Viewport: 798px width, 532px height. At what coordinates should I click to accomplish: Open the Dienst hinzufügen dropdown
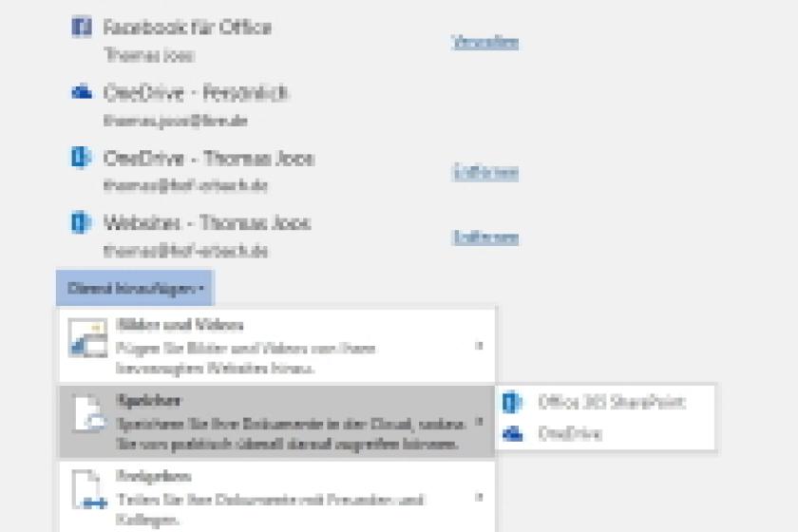[135, 288]
